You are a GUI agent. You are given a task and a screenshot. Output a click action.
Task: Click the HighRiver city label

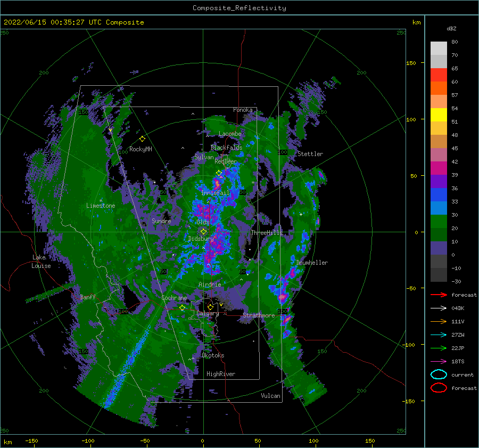click(x=221, y=374)
